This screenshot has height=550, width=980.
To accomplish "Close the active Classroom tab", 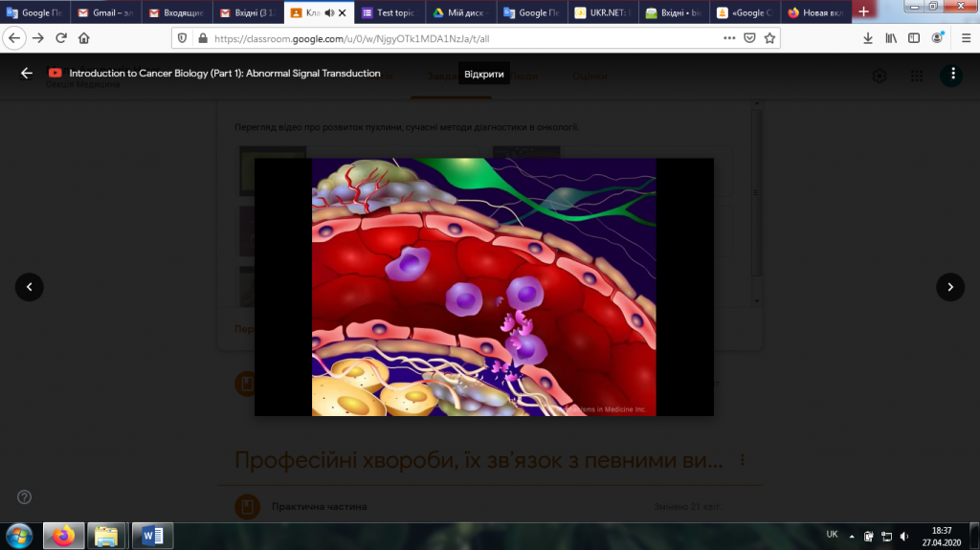I will [x=343, y=12].
